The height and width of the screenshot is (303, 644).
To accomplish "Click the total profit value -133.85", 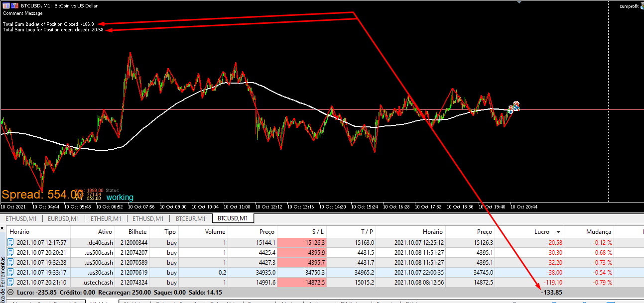I will (551, 293).
